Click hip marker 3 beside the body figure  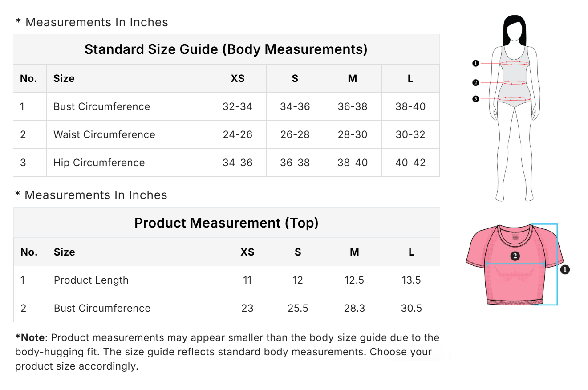coord(475,98)
